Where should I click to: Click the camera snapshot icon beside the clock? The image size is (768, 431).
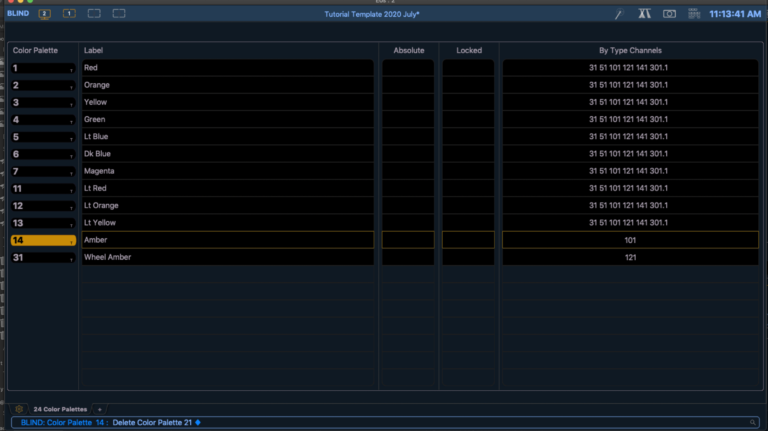pyautogui.click(x=669, y=14)
